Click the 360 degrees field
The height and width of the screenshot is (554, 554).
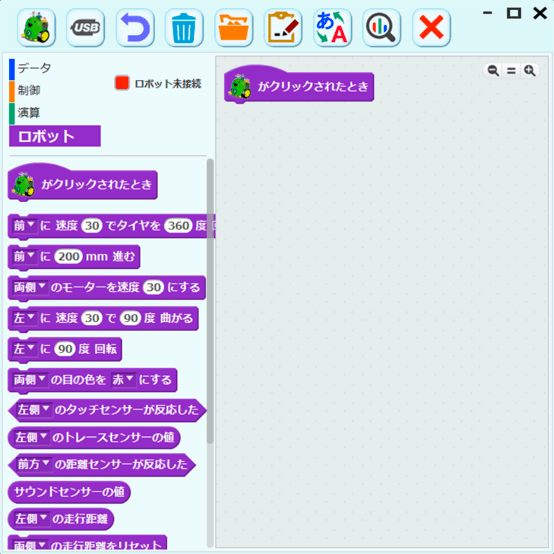coord(178,225)
